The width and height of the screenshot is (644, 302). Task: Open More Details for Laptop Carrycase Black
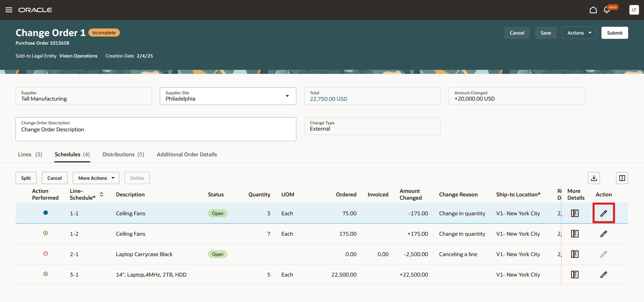575,254
